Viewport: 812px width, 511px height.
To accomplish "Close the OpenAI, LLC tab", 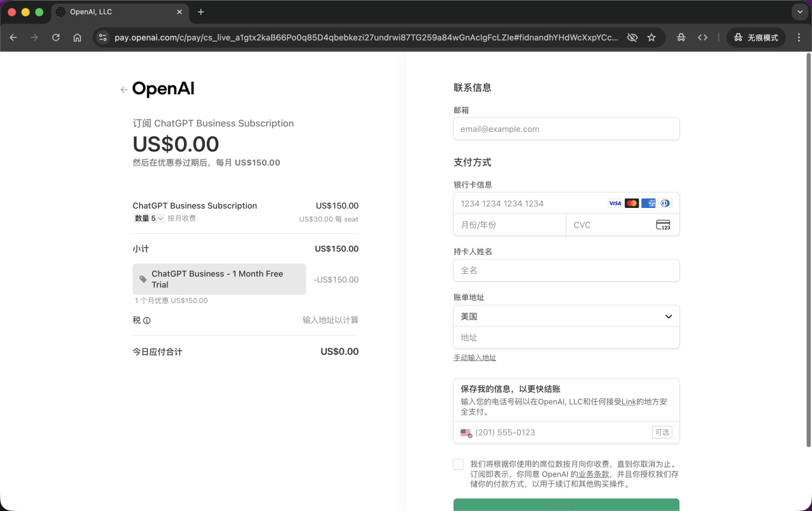I will (x=180, y=12).
